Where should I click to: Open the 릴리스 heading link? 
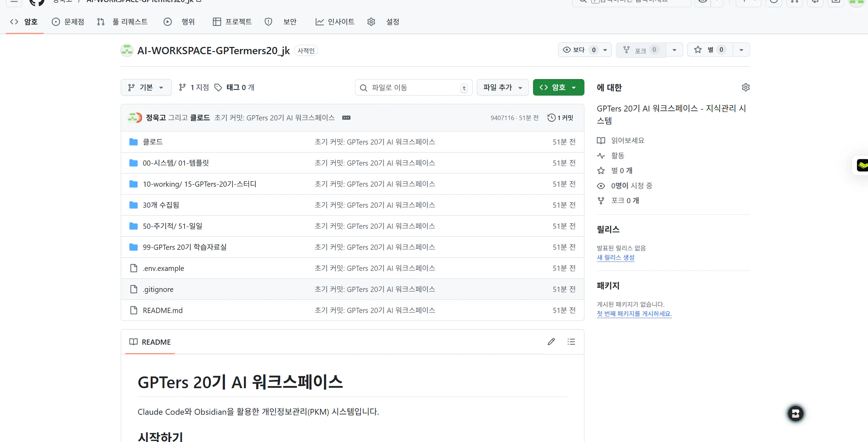tap(608, 229)
